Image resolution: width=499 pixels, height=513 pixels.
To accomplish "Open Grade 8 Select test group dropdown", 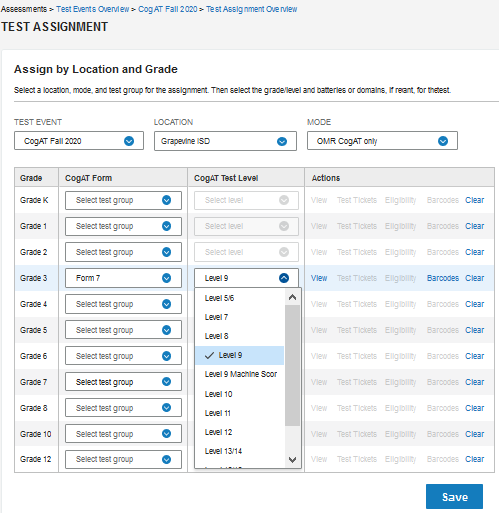I will (123, 408).
